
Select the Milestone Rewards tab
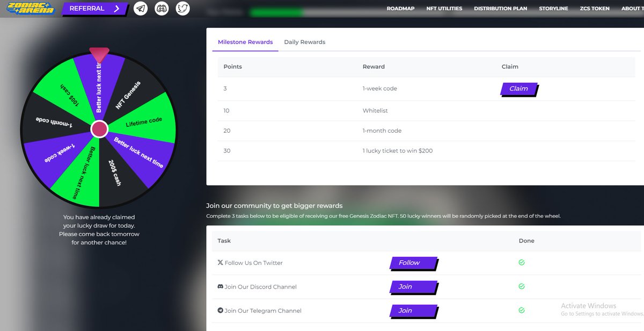pyautogui.click(x=245, y=41)
